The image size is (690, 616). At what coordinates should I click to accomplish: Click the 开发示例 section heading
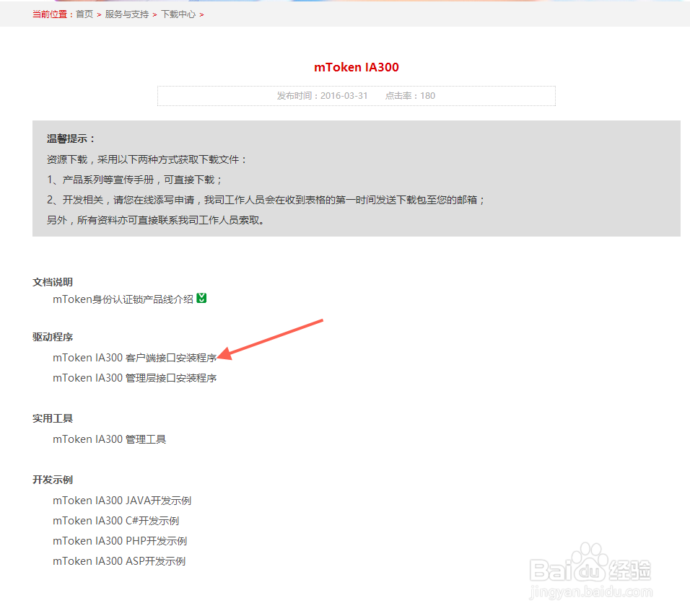coord(53,480)
